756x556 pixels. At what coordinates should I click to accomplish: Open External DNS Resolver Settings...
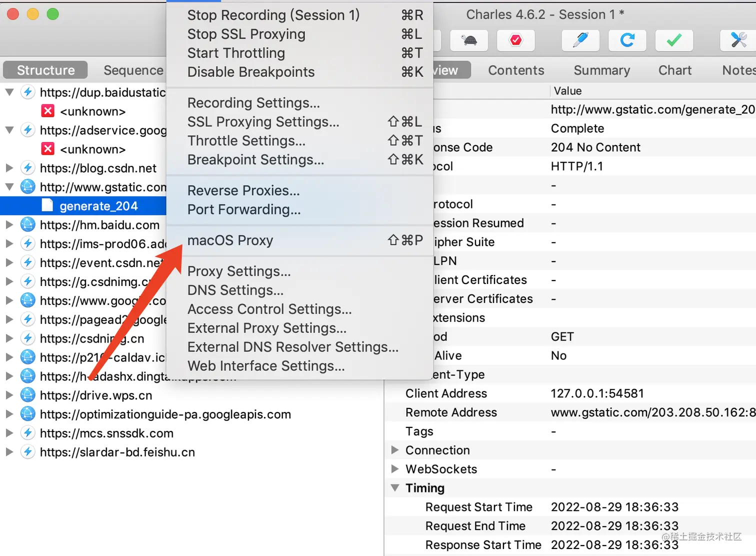click(300, 347)
